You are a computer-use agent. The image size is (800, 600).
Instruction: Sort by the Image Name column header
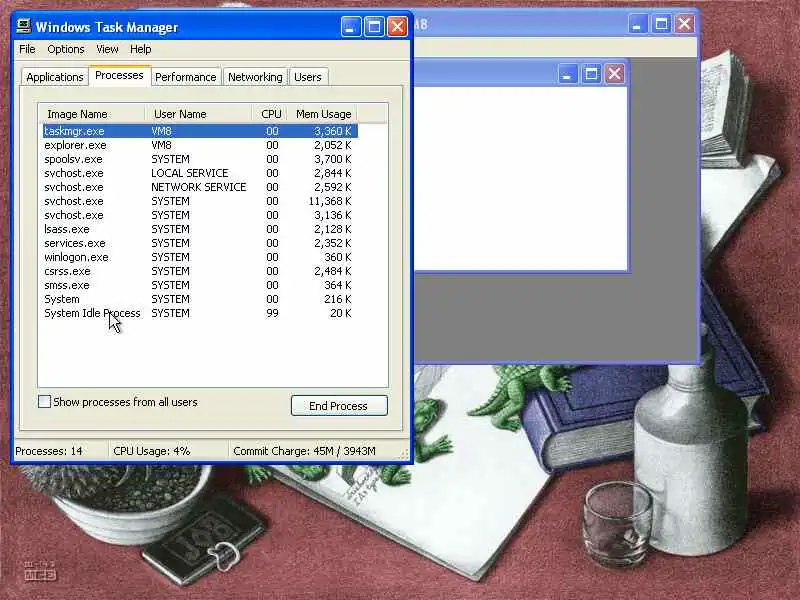[x=92, y=114]
